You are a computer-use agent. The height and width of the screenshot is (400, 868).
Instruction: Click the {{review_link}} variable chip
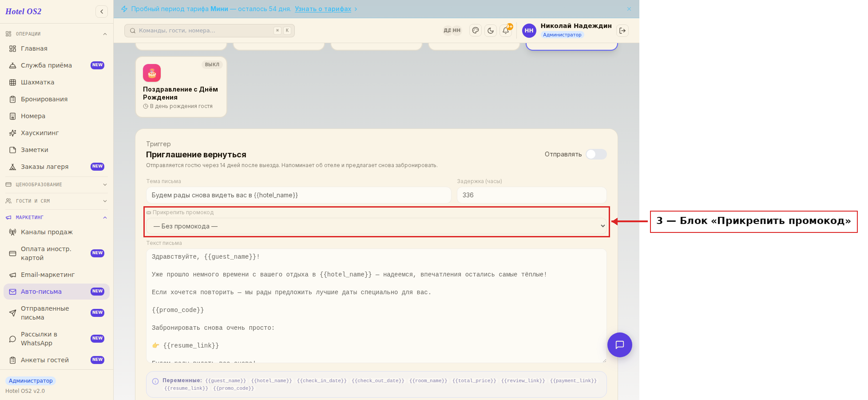(523, 381)
